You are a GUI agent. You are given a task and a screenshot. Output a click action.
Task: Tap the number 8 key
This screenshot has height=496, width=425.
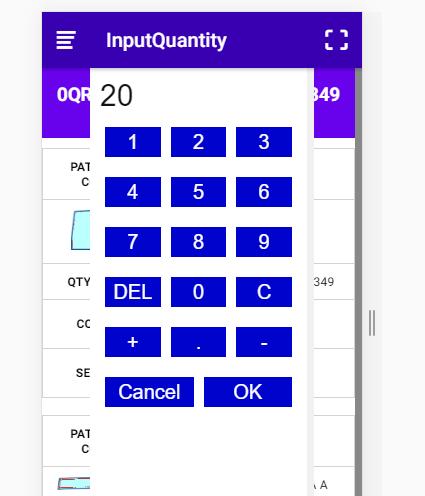[198, 242]
